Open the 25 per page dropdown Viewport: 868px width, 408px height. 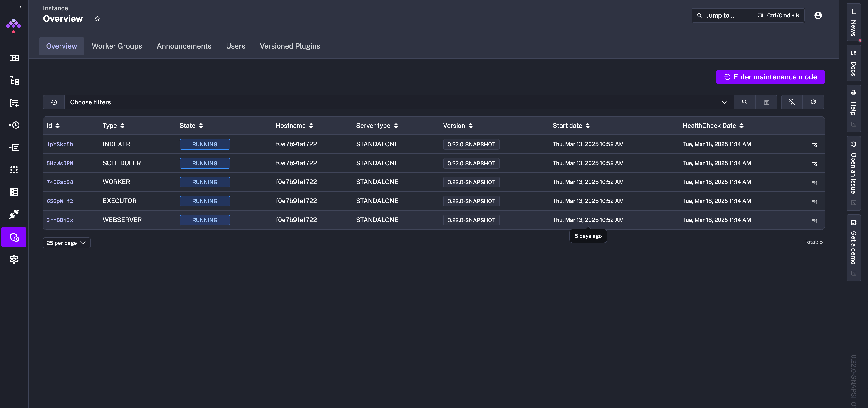[66, 243]
